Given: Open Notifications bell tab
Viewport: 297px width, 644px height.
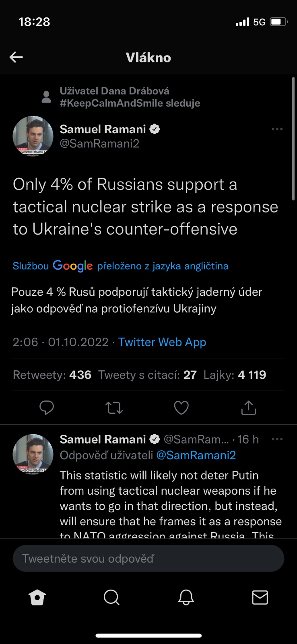Looking at the screenshot, I should click(186, 597).
